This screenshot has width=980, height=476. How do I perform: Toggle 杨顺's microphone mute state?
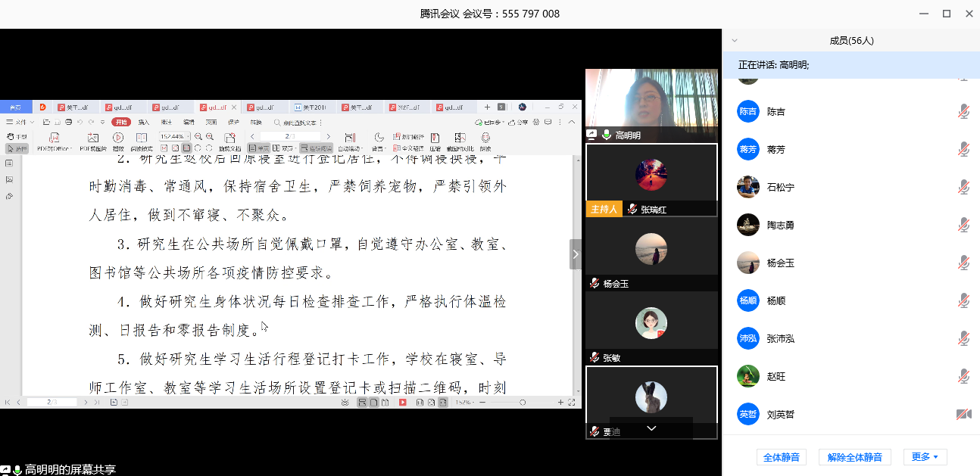[963, 300]
